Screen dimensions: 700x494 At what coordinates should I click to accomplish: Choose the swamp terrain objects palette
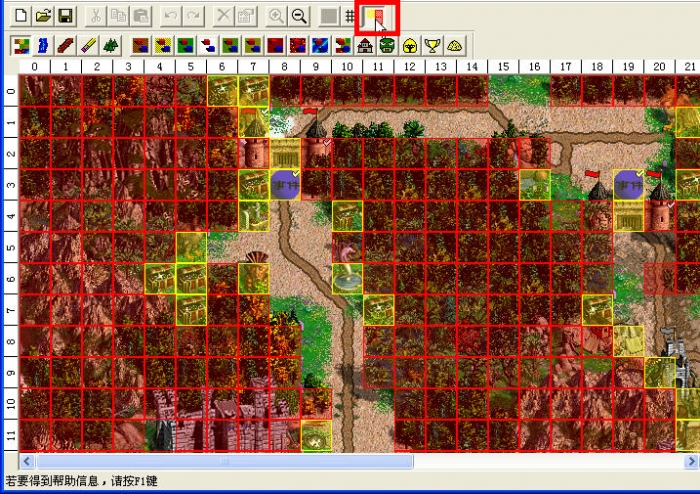click(230, 45)
